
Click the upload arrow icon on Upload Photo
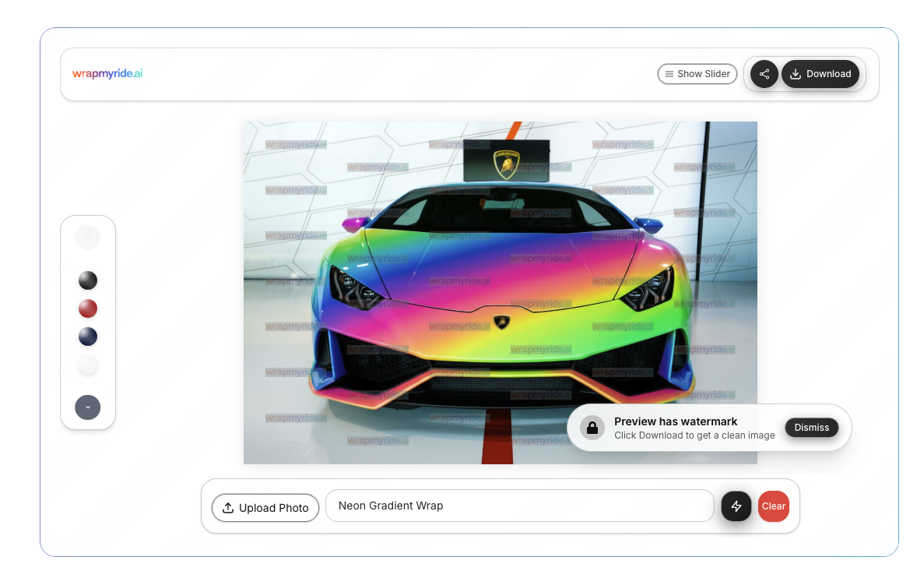[x=228, y=507]
